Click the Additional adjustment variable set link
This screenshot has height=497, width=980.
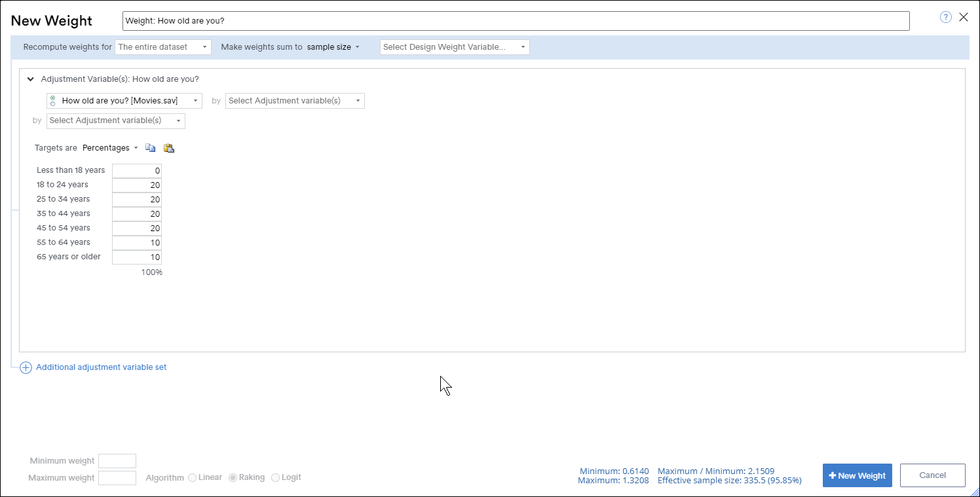[x=102, y=367]
